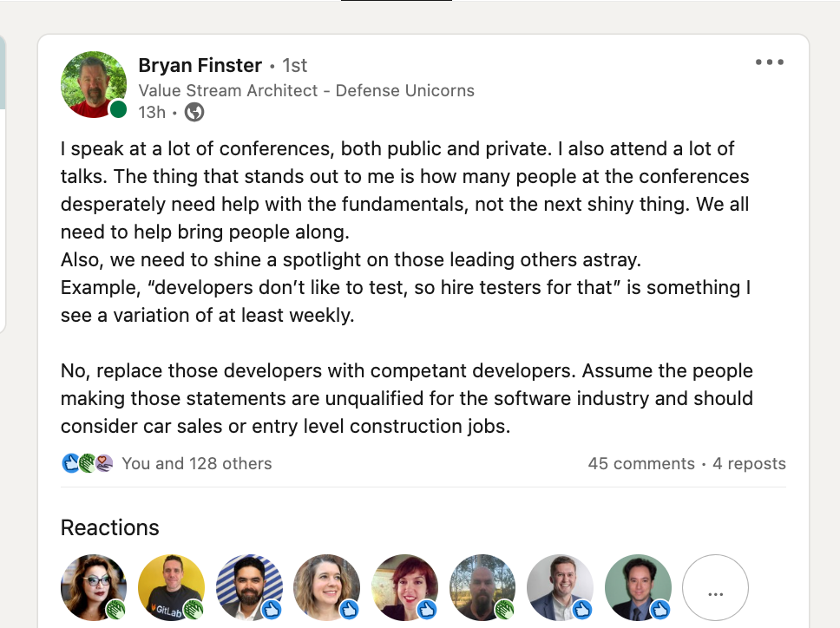Viewport: 840px width, 628px height.
Task: Click Bryan Finster's name to visit his profile
Action: point(200,65)
